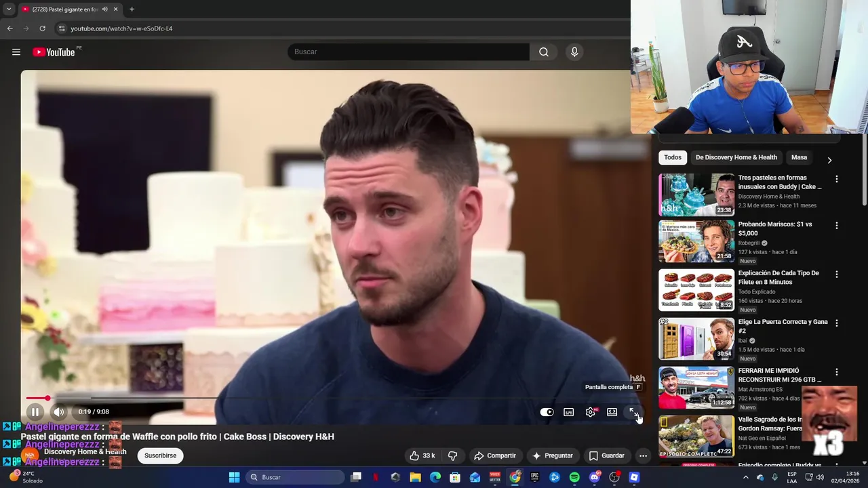This screenshot has width=868, height=488.
Task: Open Epic Games launcher from taskbar
Action: [534, 477]
